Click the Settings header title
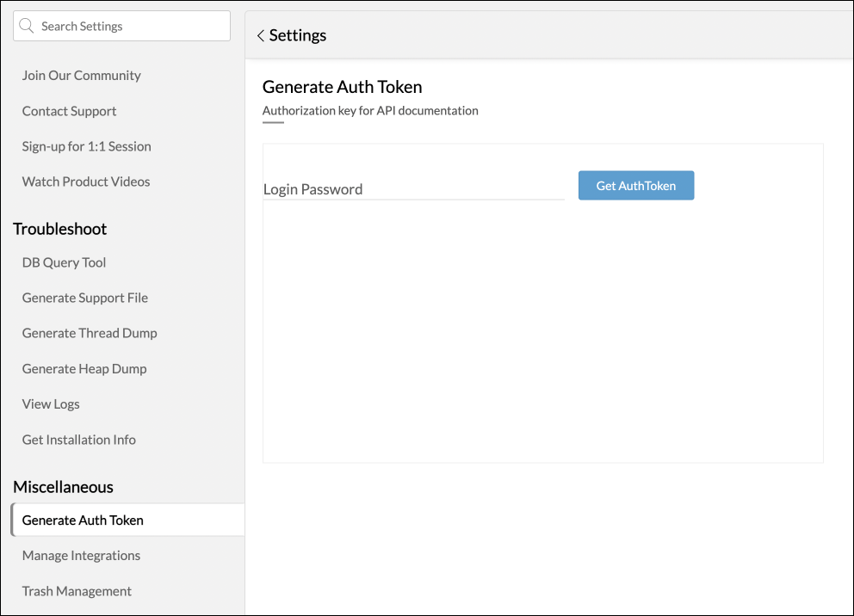 (x=298, y=35)
